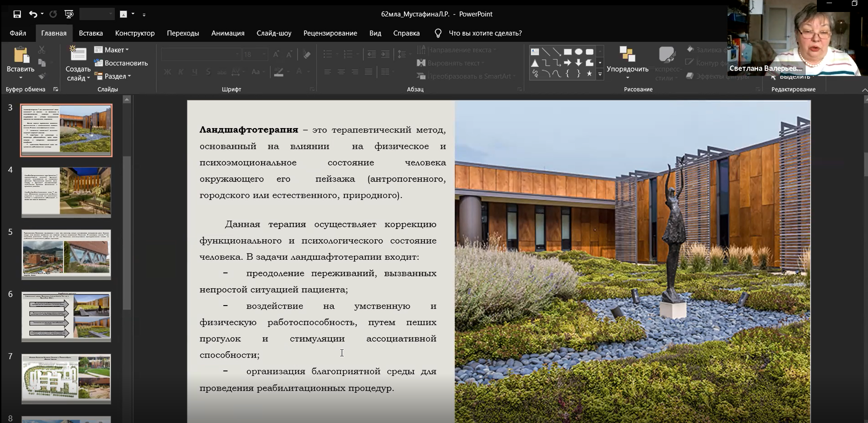Expand the shapes gallery with the More arrow
The image size is (868, 423).
click(600, 74)
